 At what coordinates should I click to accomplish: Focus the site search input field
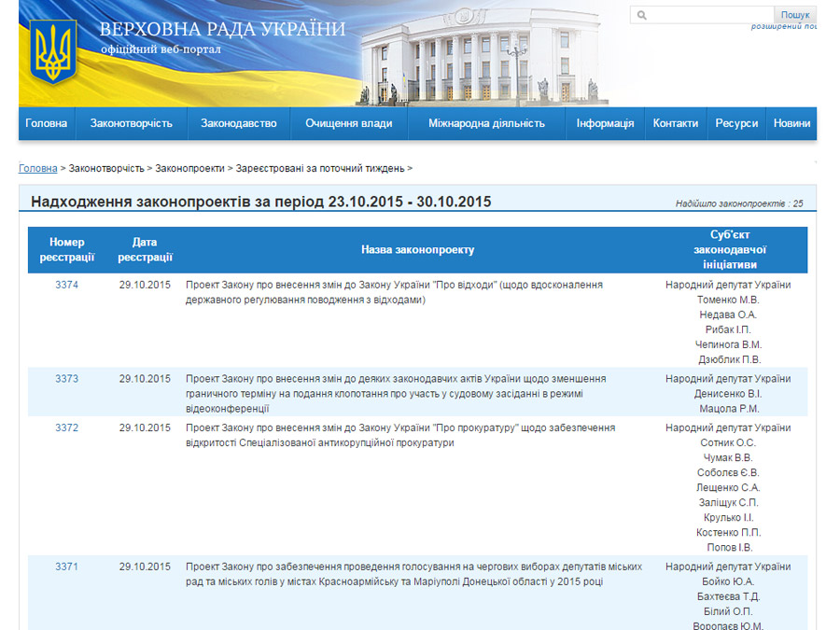point(702,15)
